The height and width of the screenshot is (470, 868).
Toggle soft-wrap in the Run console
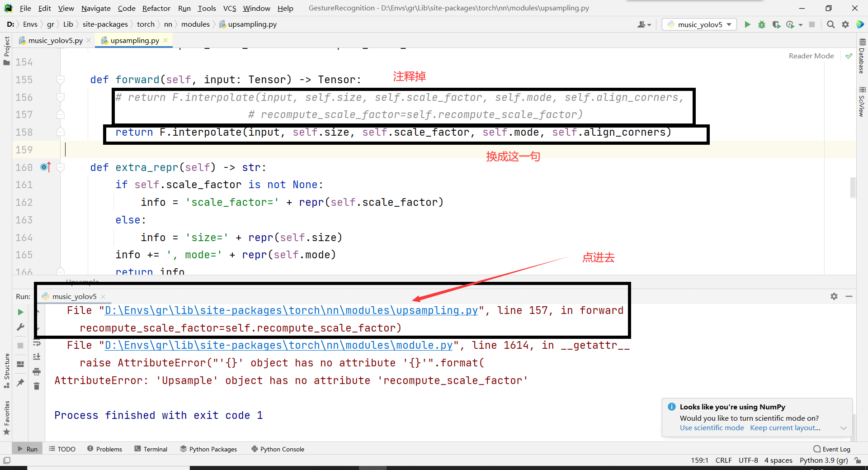pyautogui.click(x=37, y=343)
